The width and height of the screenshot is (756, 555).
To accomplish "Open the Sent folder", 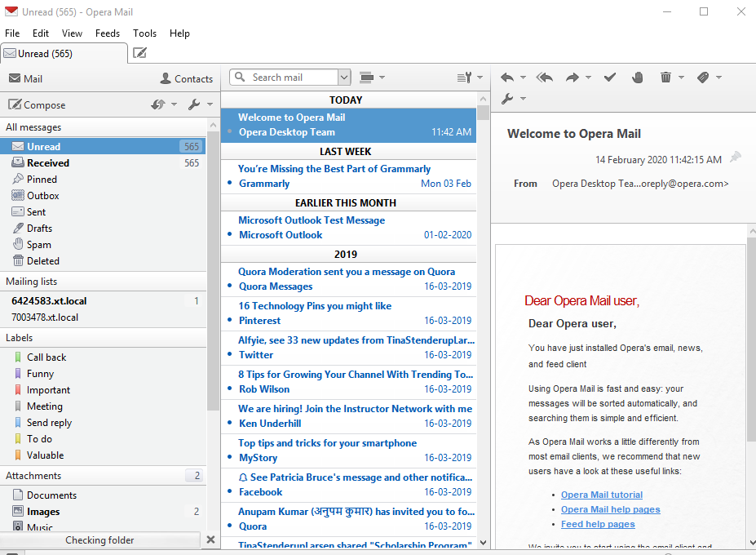I will (x=104, y=212).
